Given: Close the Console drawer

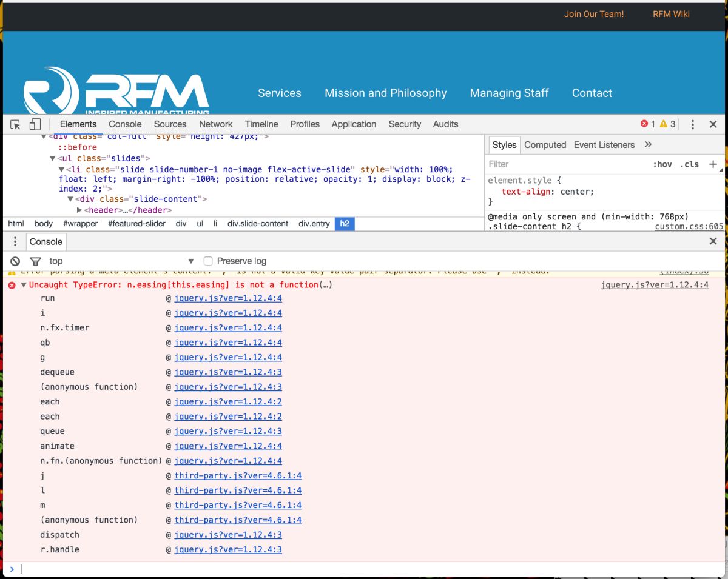Looking at the screenshot, I should point(713,241).
